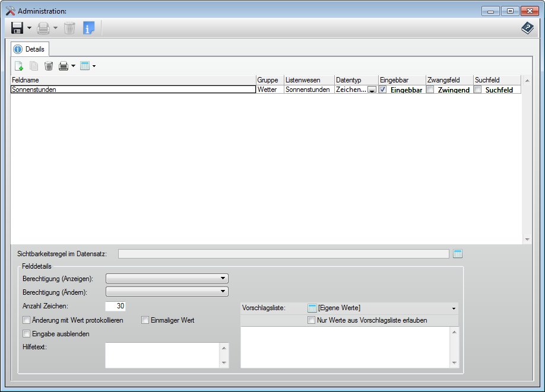Image resolution: width=545 pixels, height=392 pixels.
Task: Click the Datentyp column header
Action: [356, 79]
